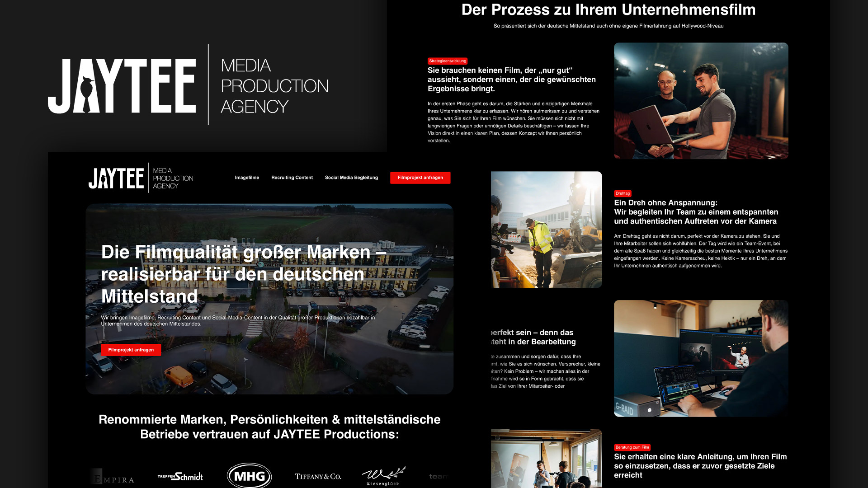Screen dimensions: 868x488
Task: Click the Beratung zum Film red tag
Action: coord(632,447)
